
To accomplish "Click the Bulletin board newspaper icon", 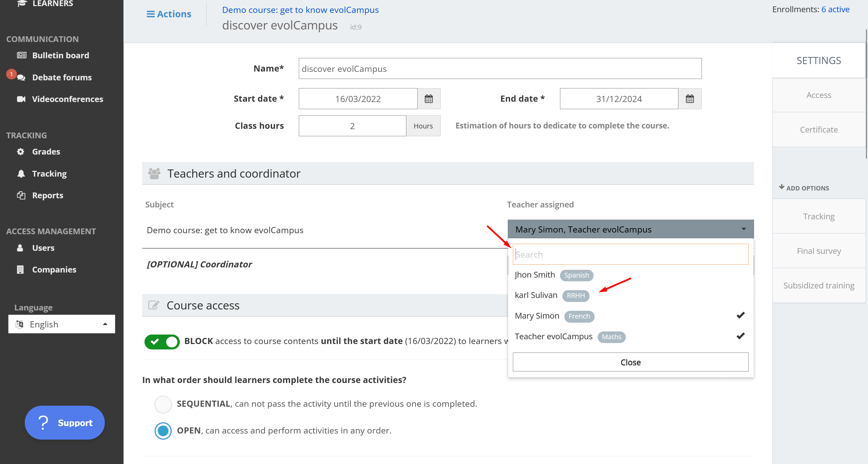I will pyautogui.click(x=21, y=55).
